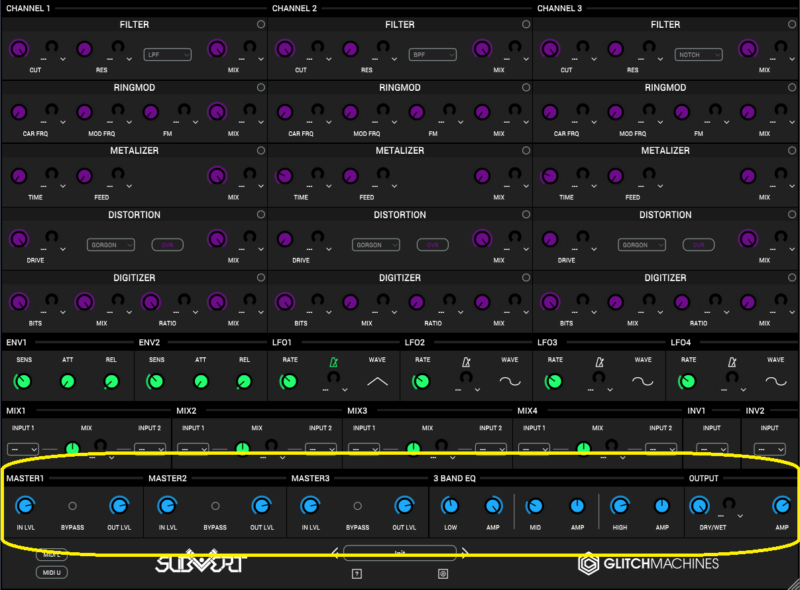Image resolution: width=800 pixels, height=590 pixels.
Task: Click the Glitchmachines logo
Action: pyautogui.click(x=648, y=564)
